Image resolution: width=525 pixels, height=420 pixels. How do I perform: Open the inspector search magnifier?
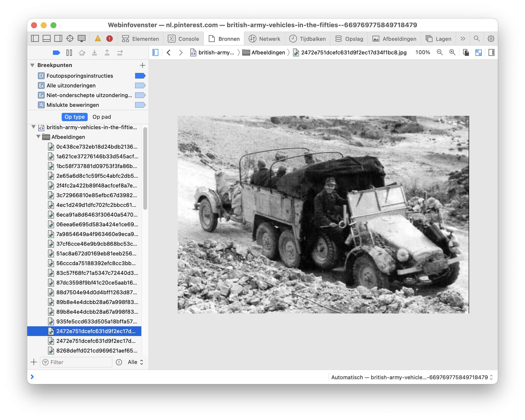tap(476, 38)
